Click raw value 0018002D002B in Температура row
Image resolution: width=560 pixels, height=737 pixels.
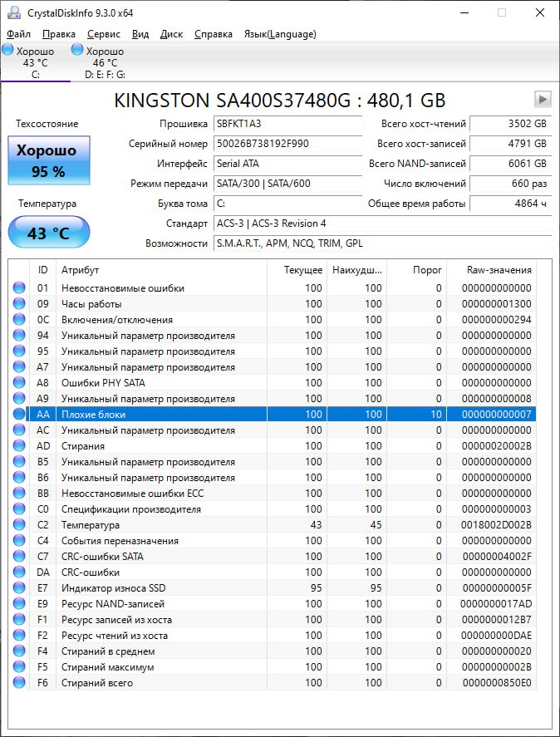click(496, 524)
